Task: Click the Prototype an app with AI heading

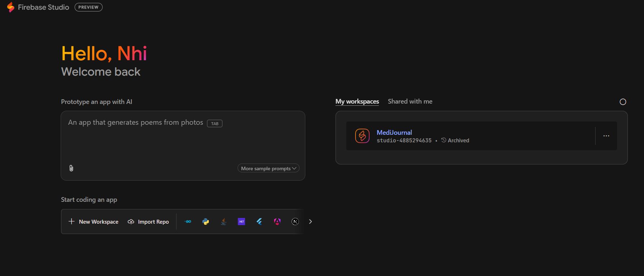Action: point(97,102)
